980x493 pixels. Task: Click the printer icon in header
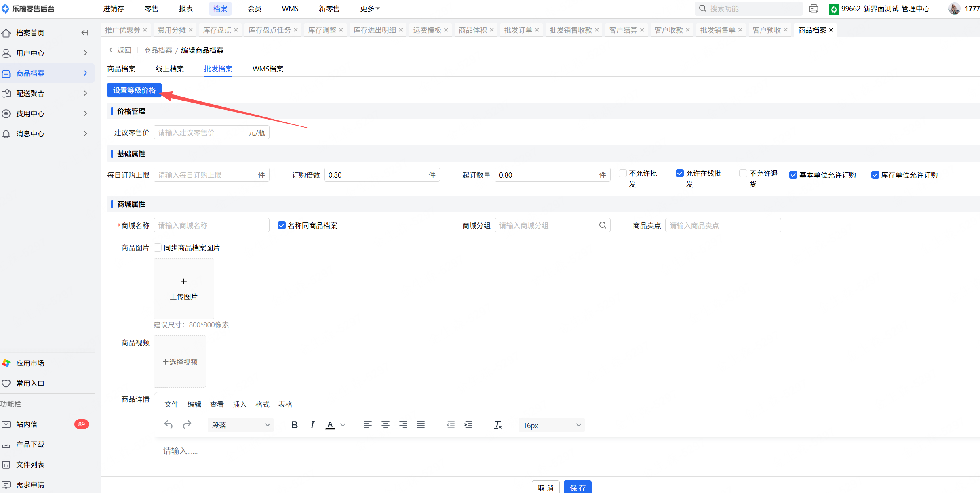coord(814,8)
